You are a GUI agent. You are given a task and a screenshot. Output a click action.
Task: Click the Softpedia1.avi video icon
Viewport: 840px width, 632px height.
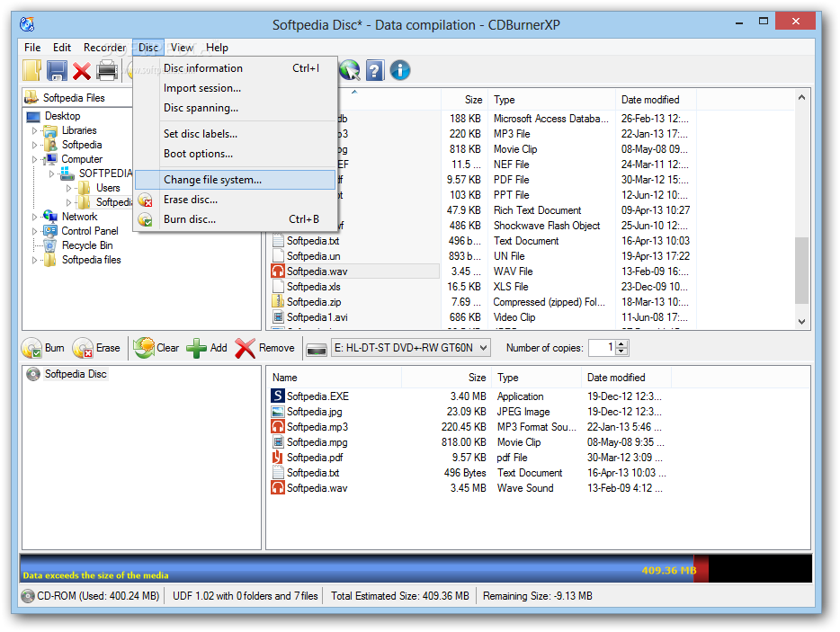(278, 317)
